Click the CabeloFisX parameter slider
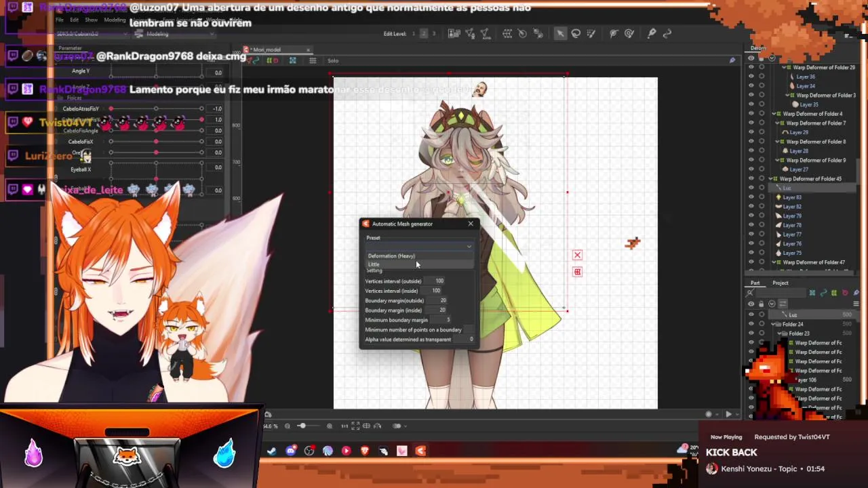Image resolution: width=868 pixels, height=488 pixels. point(156,142)
